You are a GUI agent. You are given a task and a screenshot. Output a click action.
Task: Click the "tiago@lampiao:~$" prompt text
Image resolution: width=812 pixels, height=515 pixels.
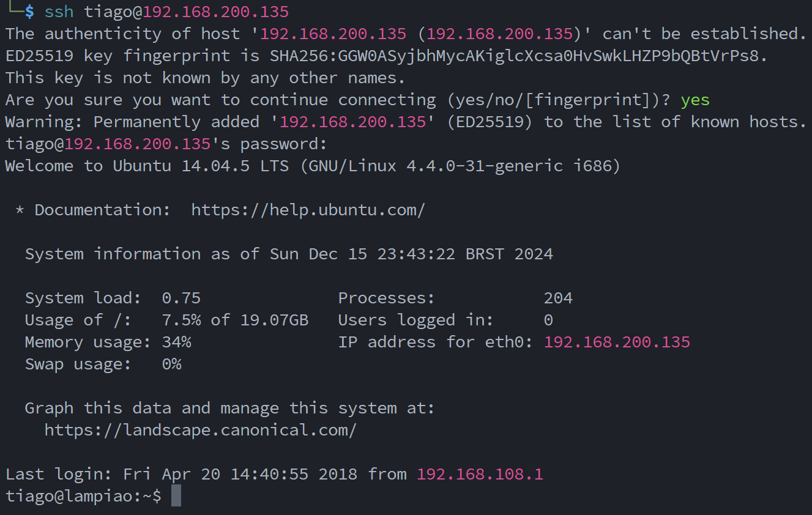(x=83, y=496)
